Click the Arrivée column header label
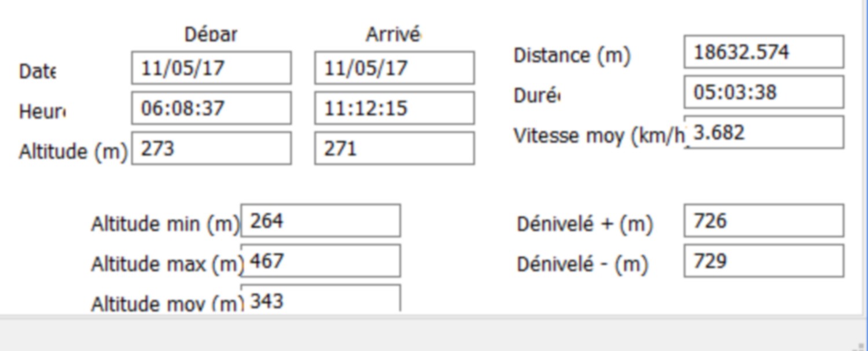 click(393, 35)
